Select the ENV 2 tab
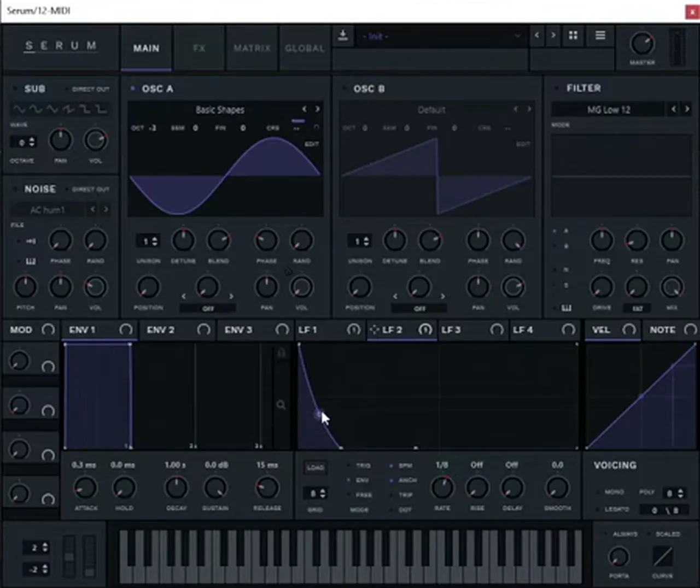Image resolution: width=700 pixels, height=588 pixels. pyautogui.click(x=160, y=330)
